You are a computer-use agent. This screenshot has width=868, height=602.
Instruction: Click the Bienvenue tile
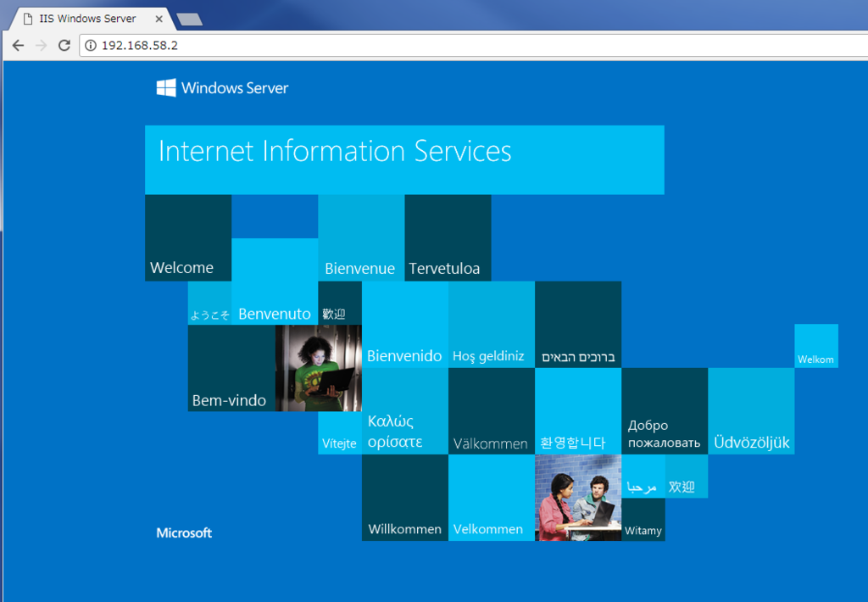[x=361, y=238]
